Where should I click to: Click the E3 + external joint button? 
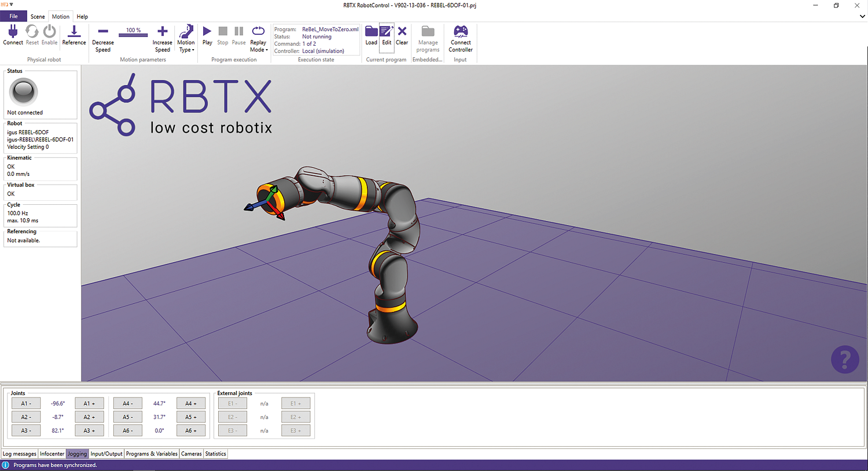pos(296,430)
